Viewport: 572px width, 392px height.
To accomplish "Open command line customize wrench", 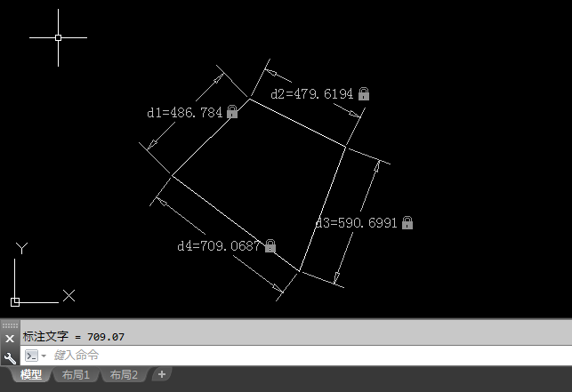I will click(x=10, y=357).
